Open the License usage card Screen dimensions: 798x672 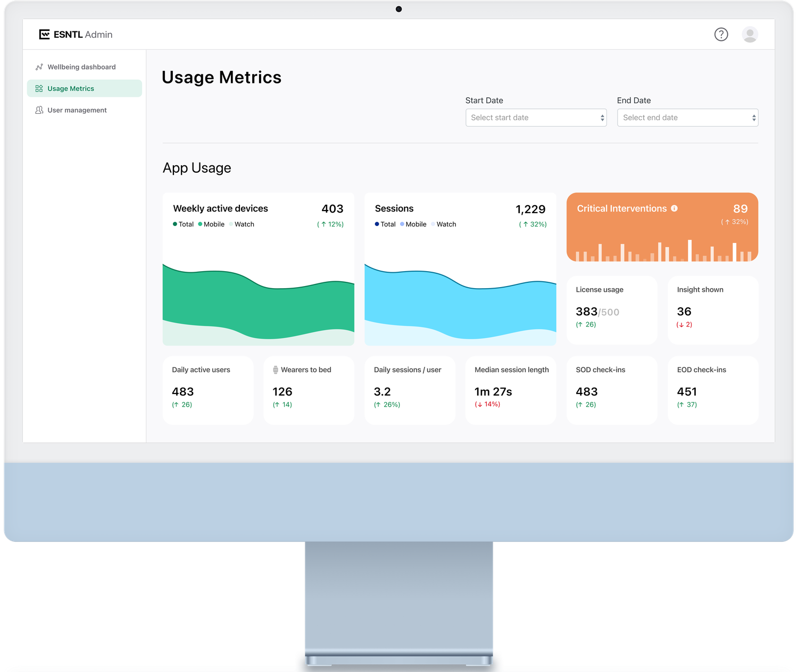612,310
